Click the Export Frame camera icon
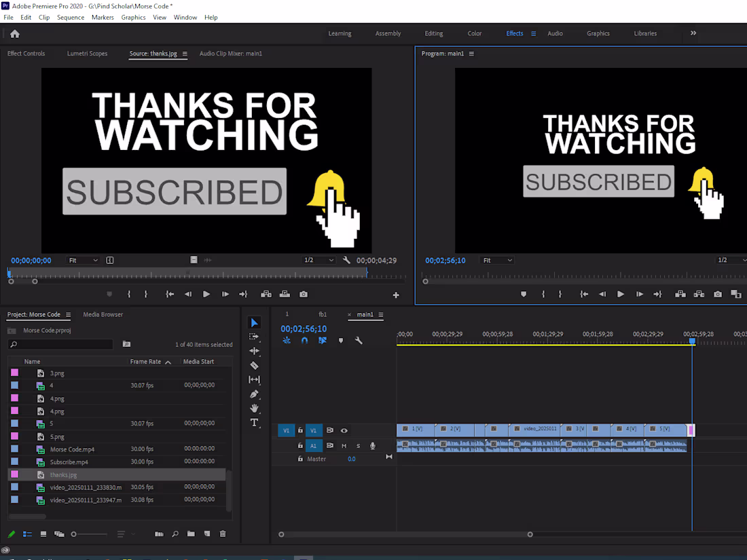Screen dimensions: 747x560 pos(718,294)
